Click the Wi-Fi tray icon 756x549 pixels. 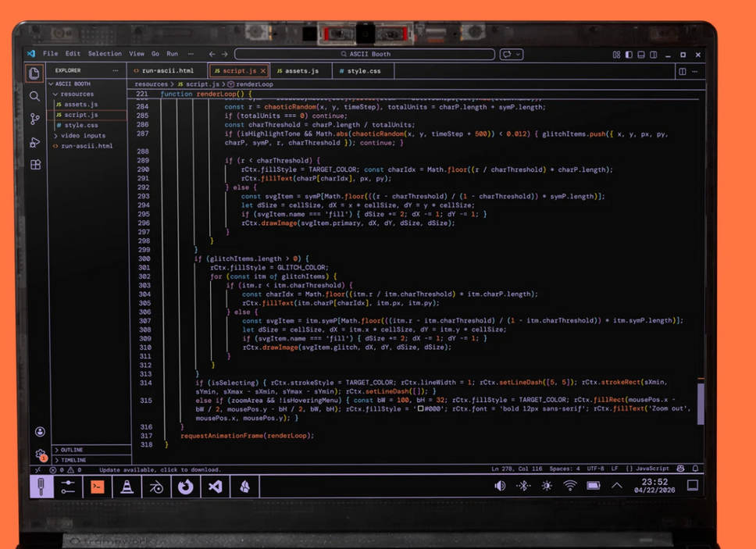[x=570, y=486]
